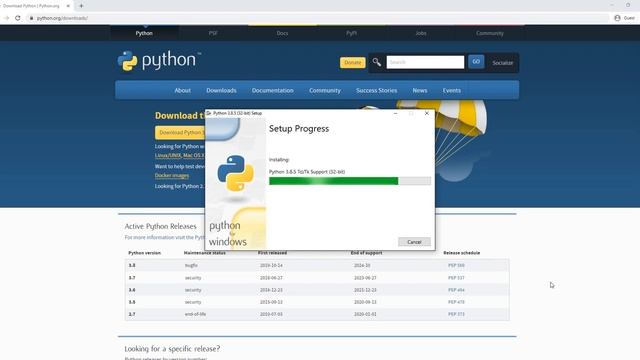Open the PEP 478 release schedule link
640x360 pixels.
coord(456,302)
